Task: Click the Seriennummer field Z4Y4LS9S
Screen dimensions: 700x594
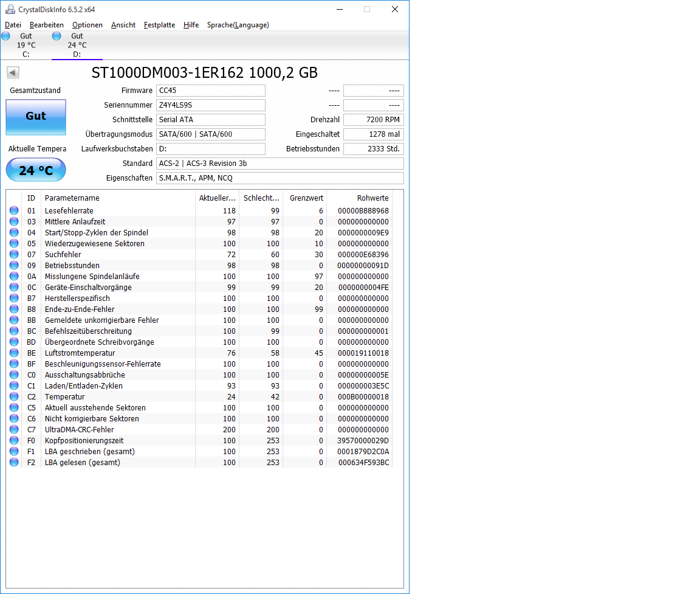Action: point(211,105)
